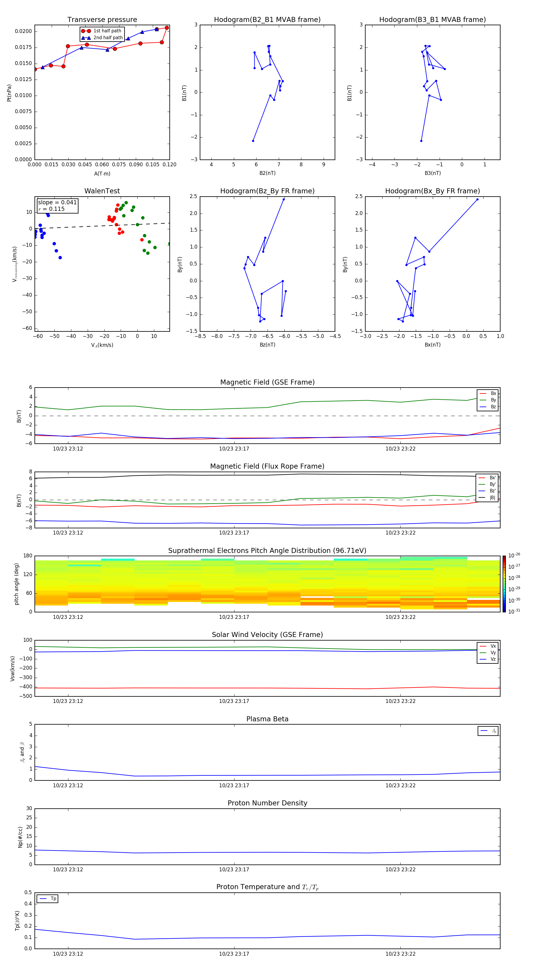Click the "Pt(nPa)" y-axis label

[x=9, y=93]
